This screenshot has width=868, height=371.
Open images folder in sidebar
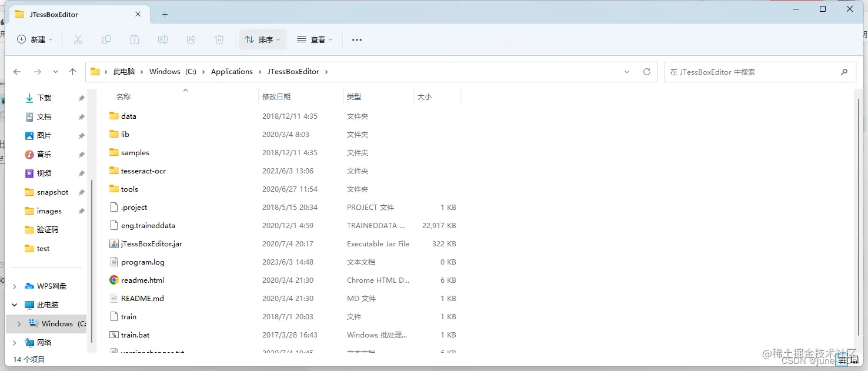[49, 211]
